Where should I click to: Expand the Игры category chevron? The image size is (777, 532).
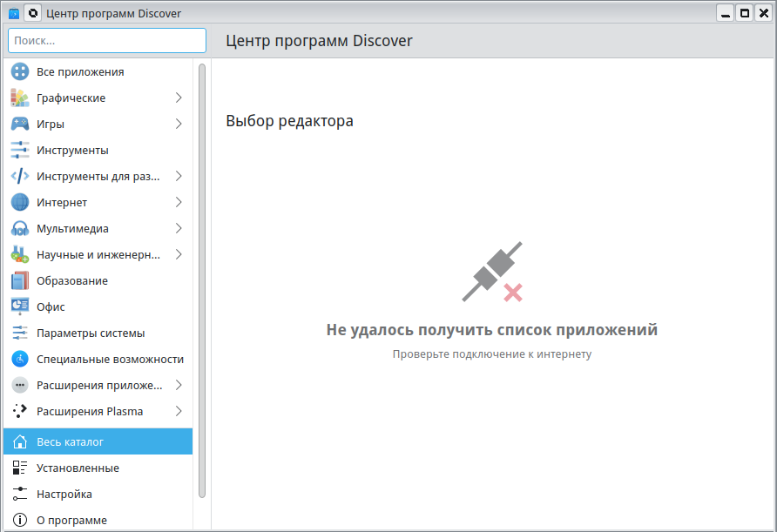[x=179, y=124]
